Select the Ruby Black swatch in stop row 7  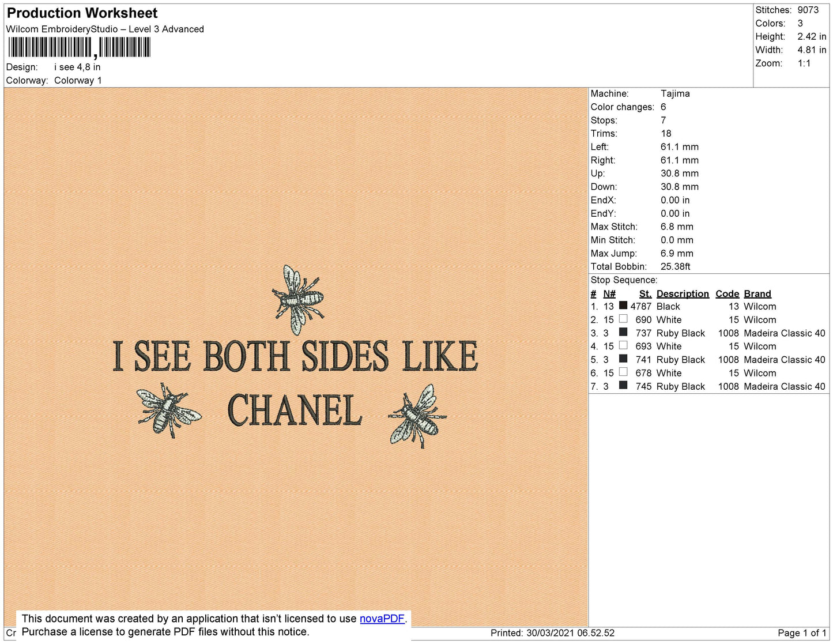click(623, 385)
